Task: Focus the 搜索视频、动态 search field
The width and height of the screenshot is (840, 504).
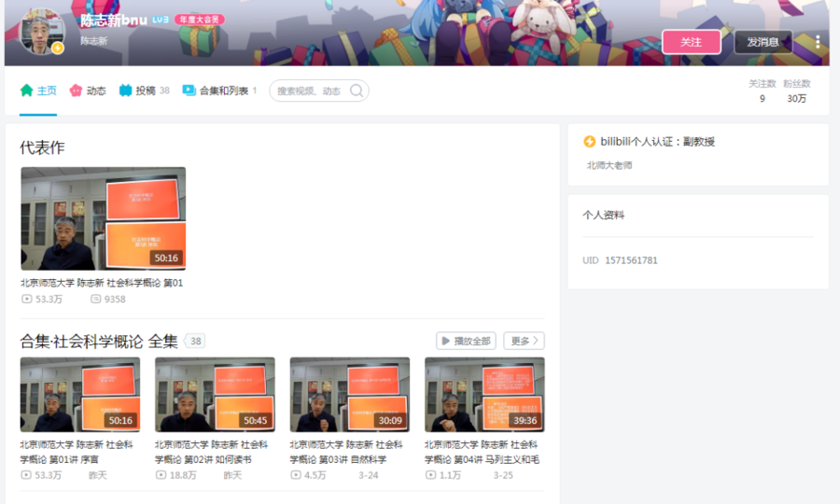Action: point(309,91)
